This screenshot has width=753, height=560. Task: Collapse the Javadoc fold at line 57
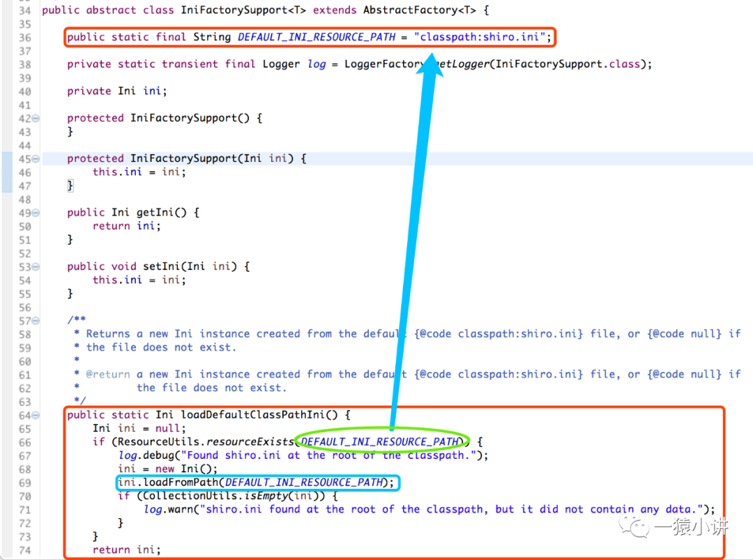coord(36,321)
